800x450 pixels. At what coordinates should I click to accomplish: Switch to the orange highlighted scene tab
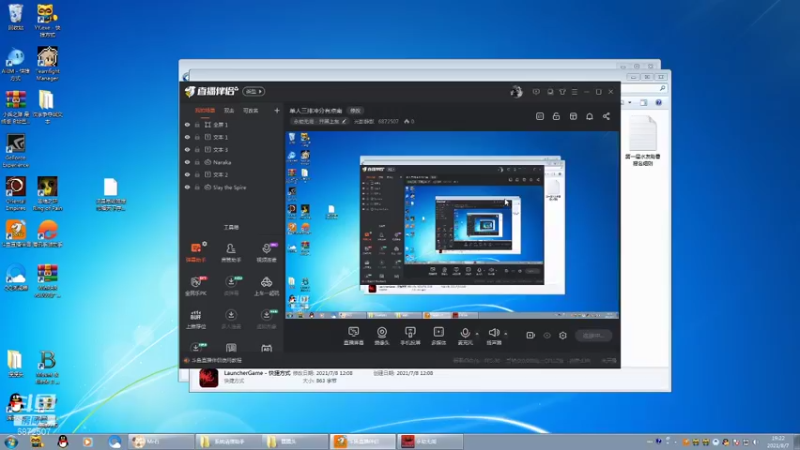(205, 110)
